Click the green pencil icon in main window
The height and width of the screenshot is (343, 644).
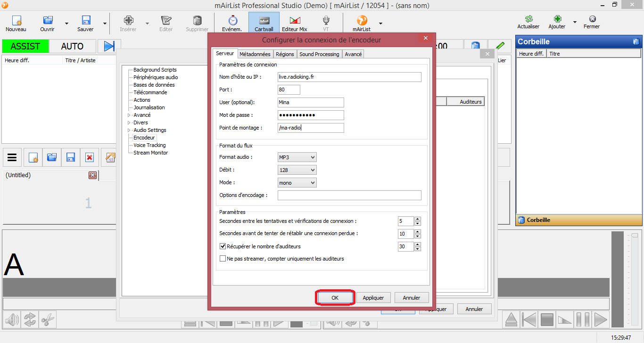500,46
